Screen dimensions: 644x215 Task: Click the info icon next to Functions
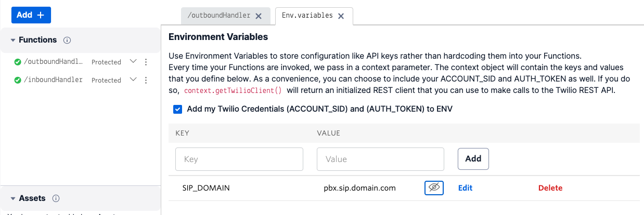pos(67,40)
